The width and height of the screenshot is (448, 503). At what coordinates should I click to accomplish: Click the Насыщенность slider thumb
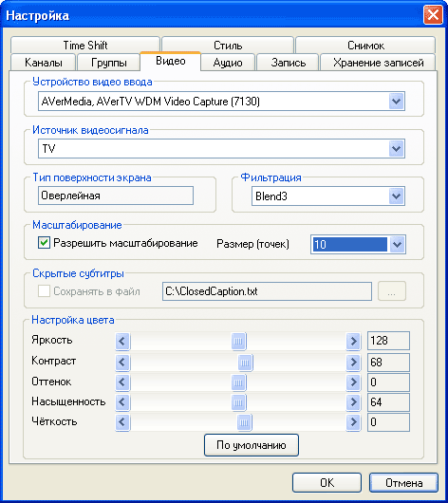pyautogui.click(x=238, y=402)
